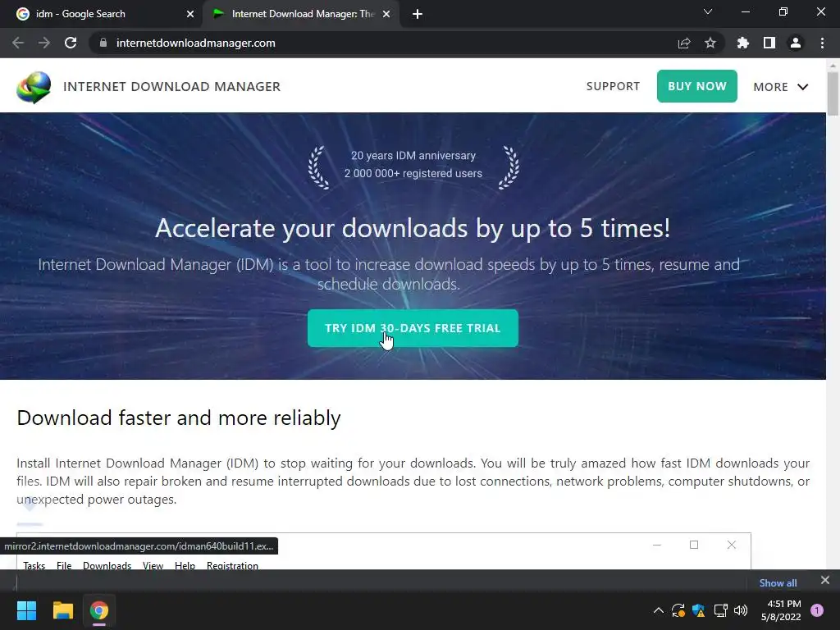This screenshot has width=840, height=630.
Task: Close the downloads bar with X
Action: tap(825, 580)
